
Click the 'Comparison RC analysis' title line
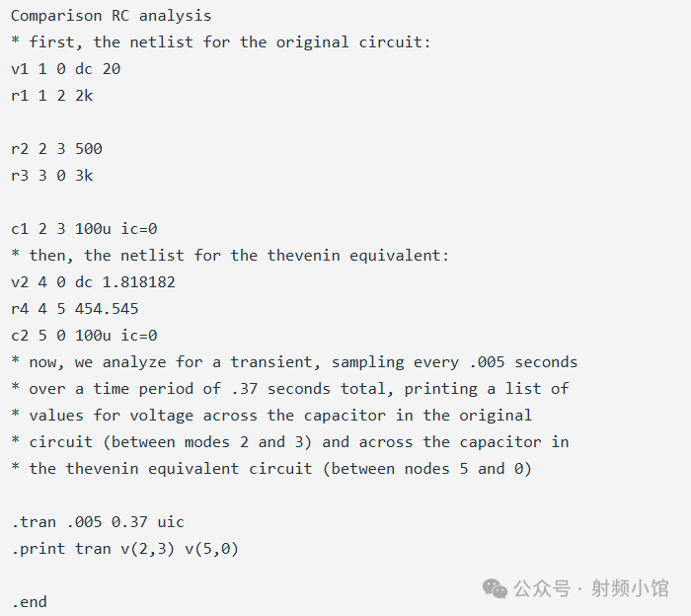111,16
